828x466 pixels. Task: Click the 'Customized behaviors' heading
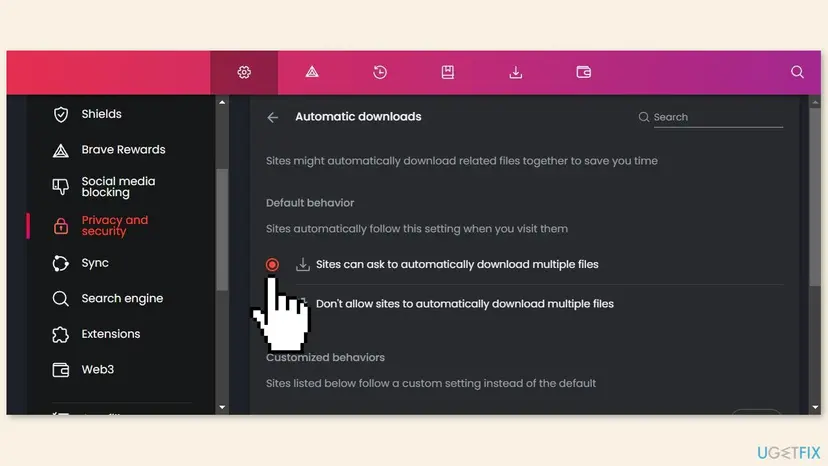click(325, 358)
